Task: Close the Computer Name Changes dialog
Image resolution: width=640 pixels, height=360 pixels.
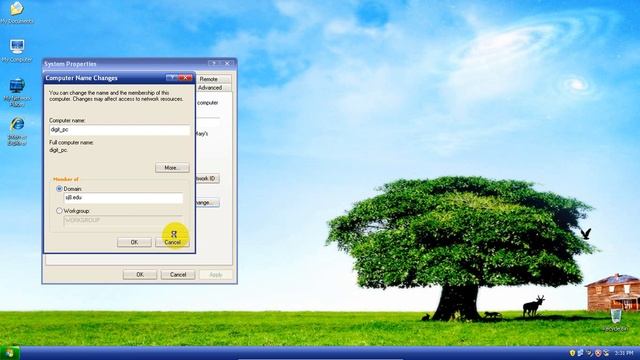Action: click(185, 78)
